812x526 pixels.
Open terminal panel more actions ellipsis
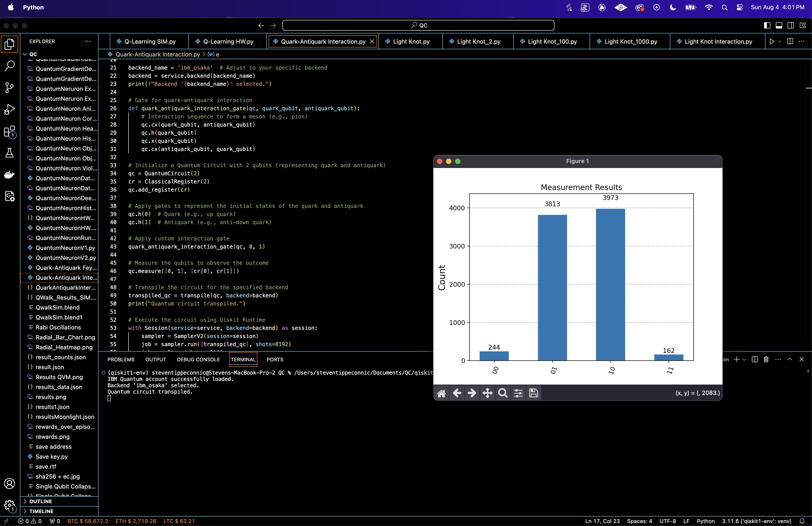pos(778,359)
